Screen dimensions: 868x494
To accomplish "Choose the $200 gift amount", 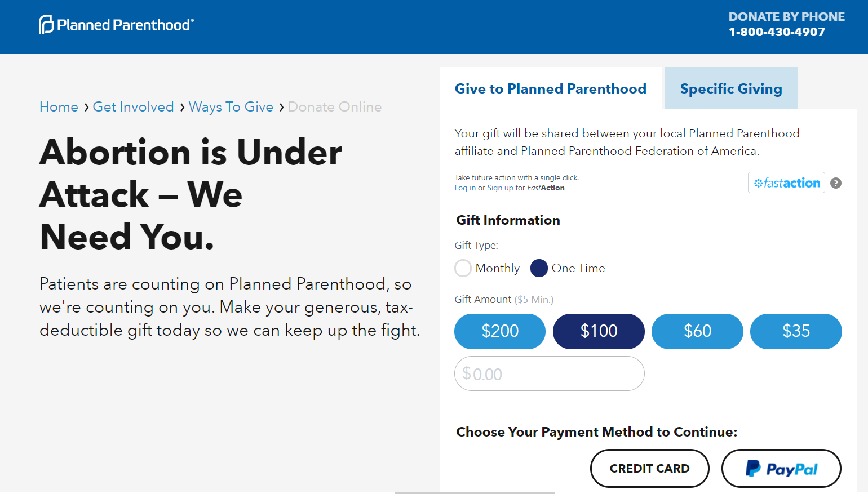I will click(x=500, y=331).
